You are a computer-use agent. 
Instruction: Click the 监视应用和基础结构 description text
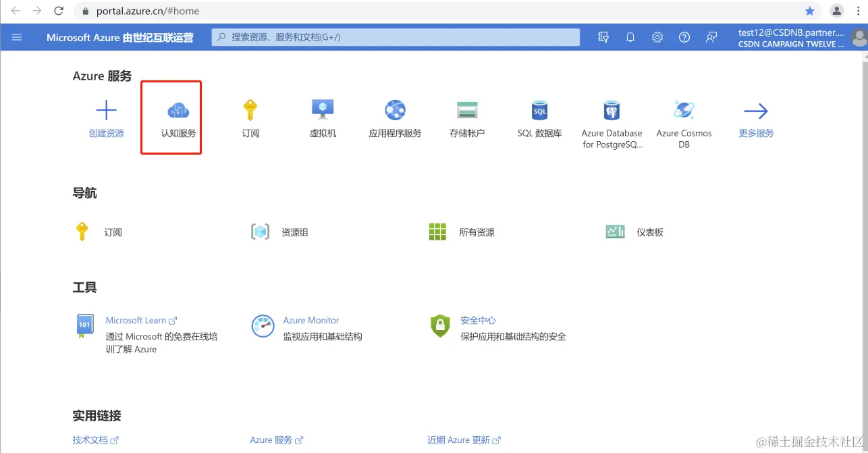tap(323, 336)
